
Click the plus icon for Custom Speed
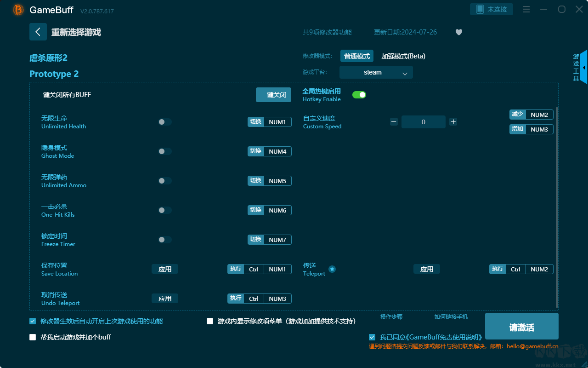coord(453,122)
